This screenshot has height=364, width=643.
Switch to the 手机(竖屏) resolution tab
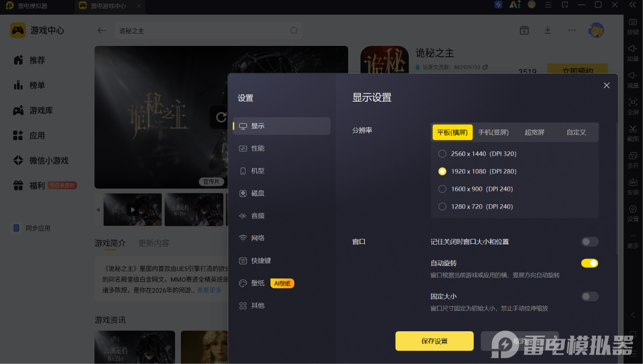493,132
